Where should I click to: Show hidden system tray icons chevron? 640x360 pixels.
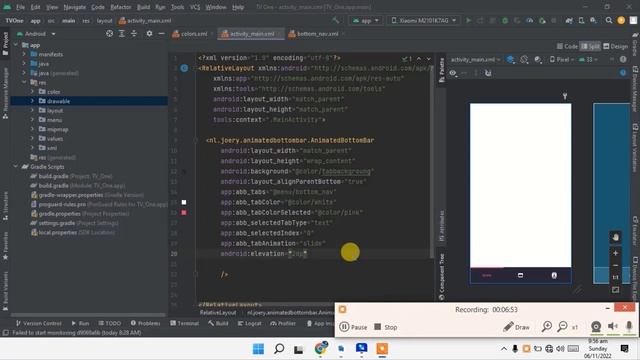click(504, 349)
